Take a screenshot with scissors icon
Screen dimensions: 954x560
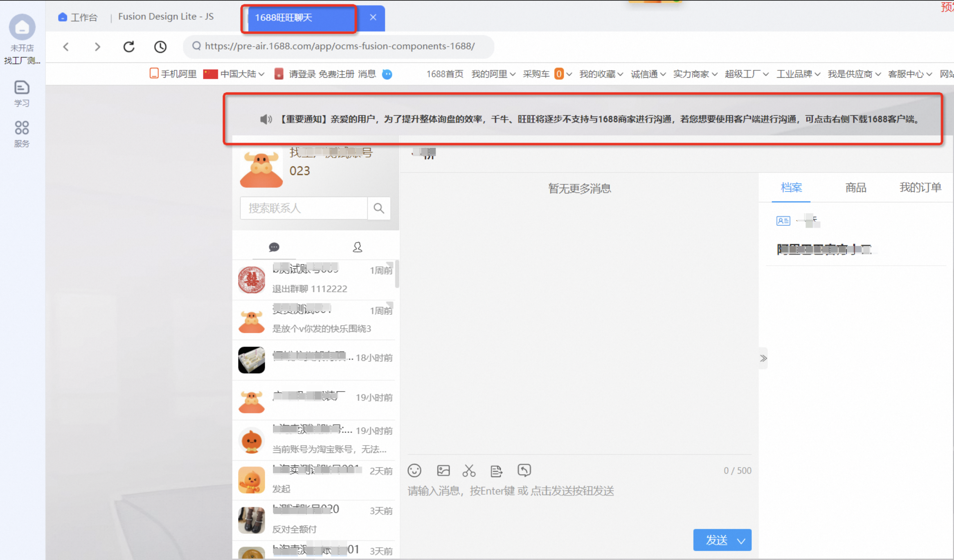click(x=469, y=470)
